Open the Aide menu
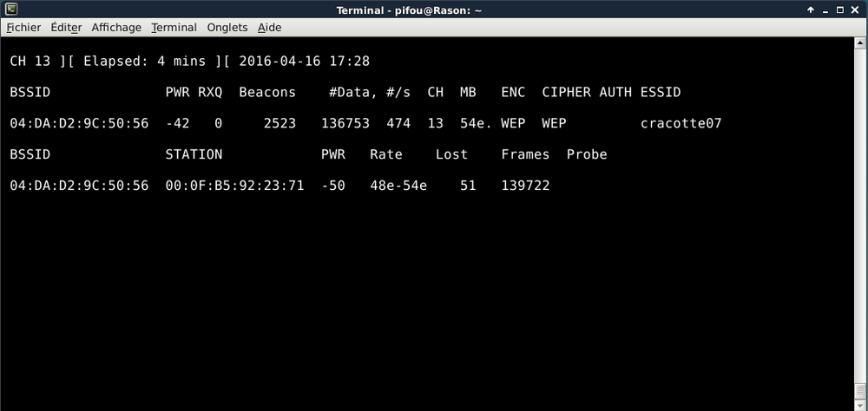The image size is (868, 411). [x=269, y=27]
